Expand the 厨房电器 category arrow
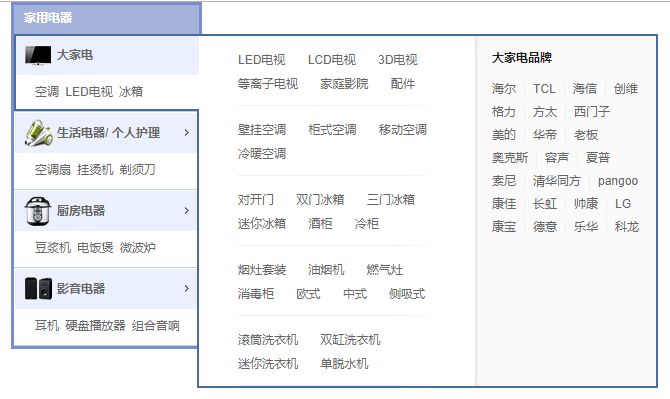The image size is (670, 399). pos(186,211)
